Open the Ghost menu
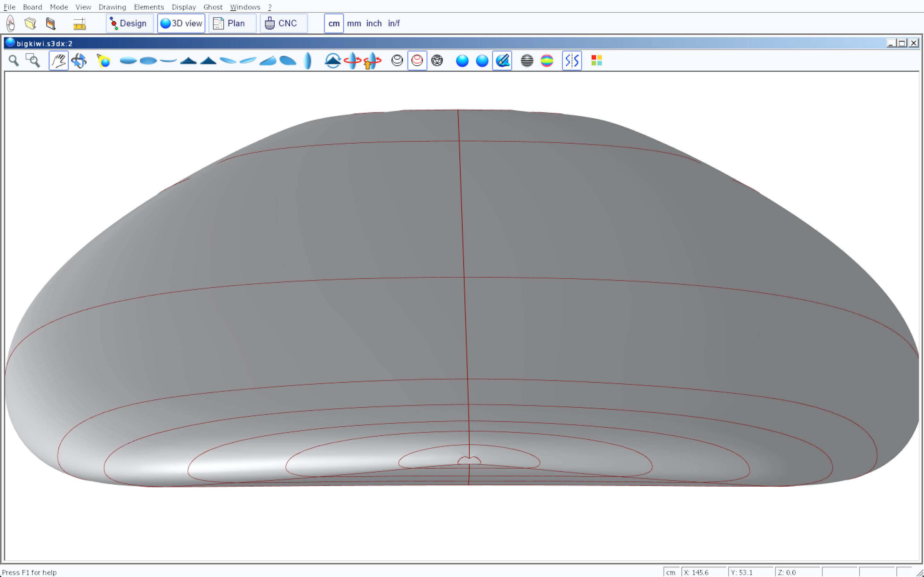 pos(213,7)
